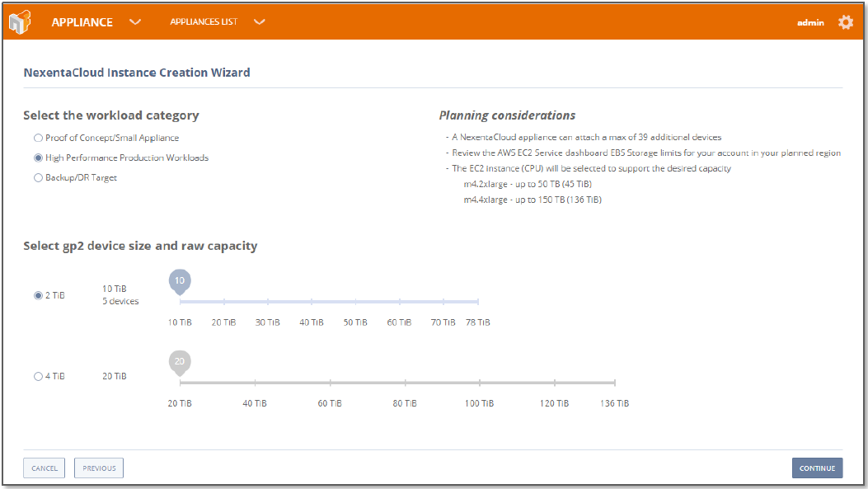Viewport: 868px width, 489px height.
Task: Choose the Backup/DR Target workload
Action: 38,177
